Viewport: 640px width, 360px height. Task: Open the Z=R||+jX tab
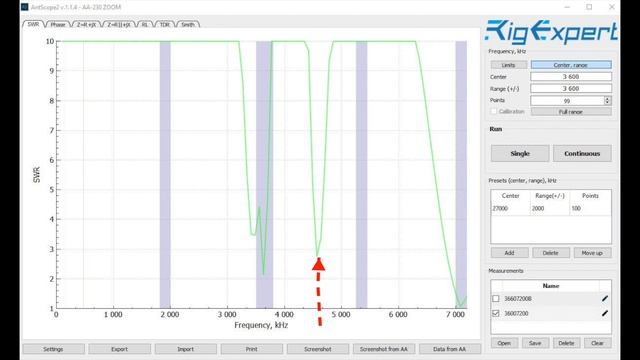pyautogui.click(x=119, y=24)
